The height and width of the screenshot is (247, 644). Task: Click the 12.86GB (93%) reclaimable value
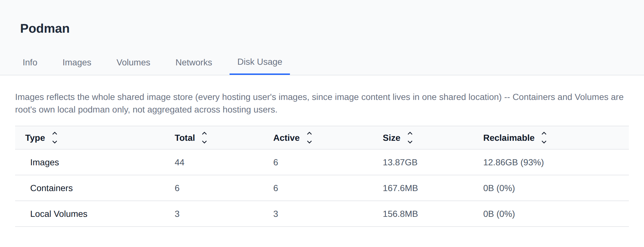pos(514,162)
